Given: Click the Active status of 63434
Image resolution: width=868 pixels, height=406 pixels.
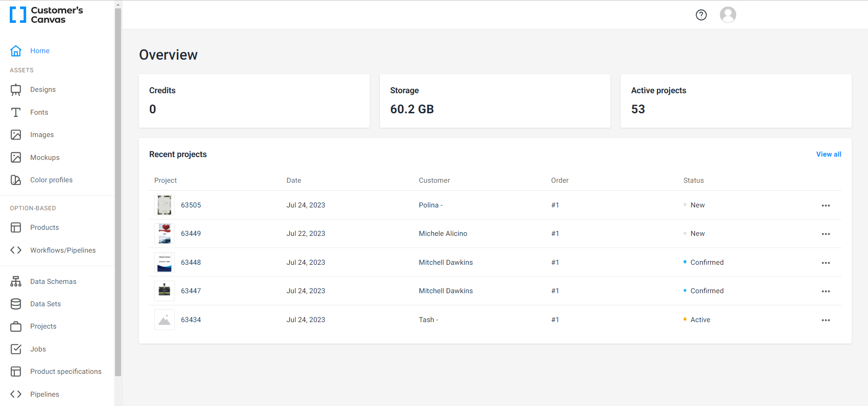Looking at the screenshot, I should [700, 320].
